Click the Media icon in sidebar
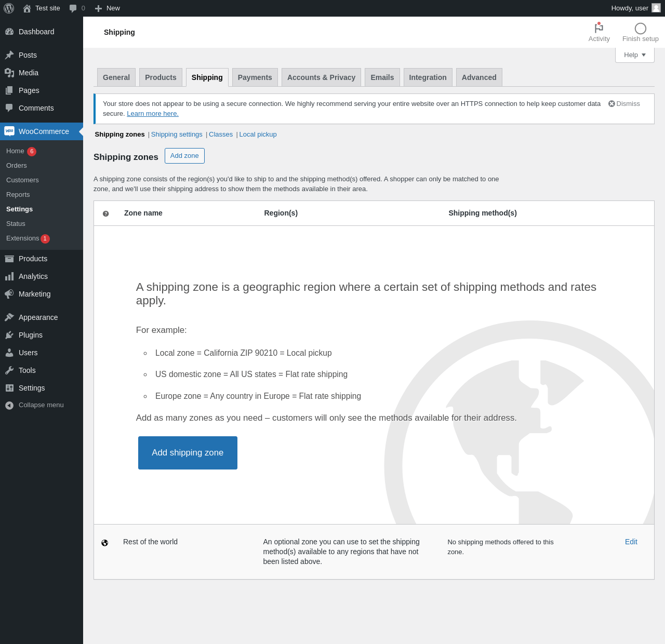665x644 pixels. tap(9, 73)
